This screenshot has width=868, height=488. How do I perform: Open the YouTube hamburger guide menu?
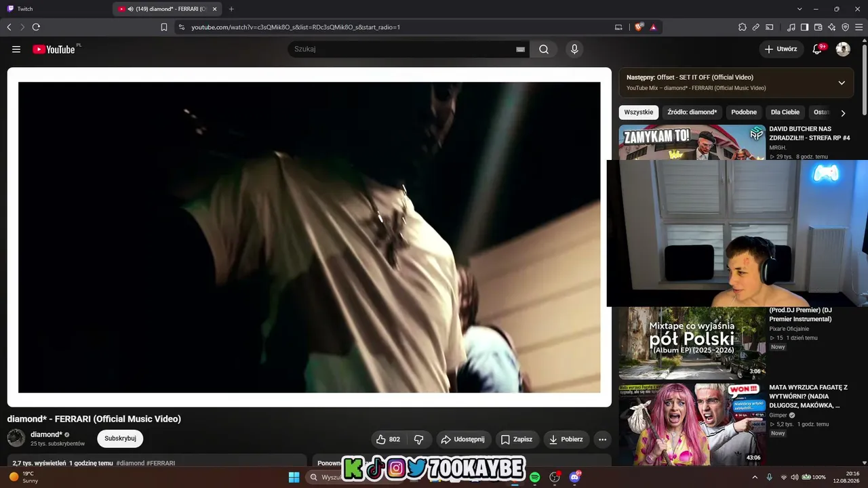coord(16,49)
